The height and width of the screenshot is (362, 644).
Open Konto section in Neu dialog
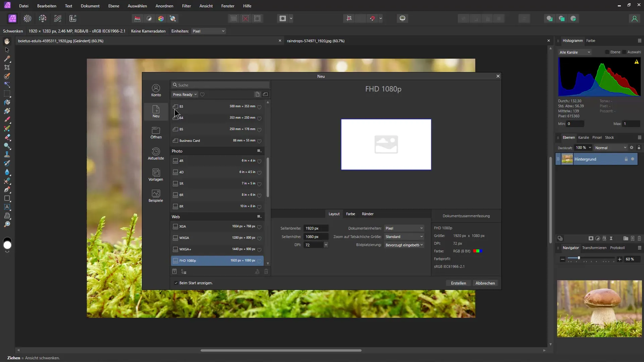point(156,90)
